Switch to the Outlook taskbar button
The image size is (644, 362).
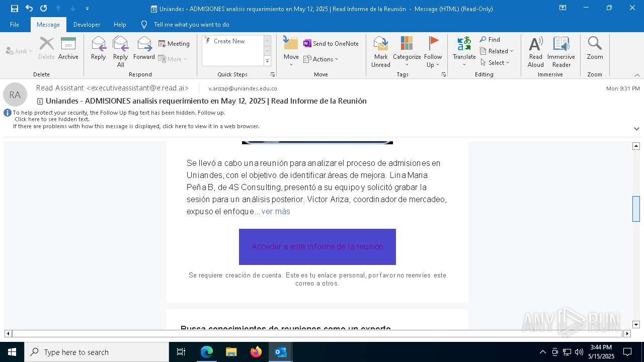281,352
